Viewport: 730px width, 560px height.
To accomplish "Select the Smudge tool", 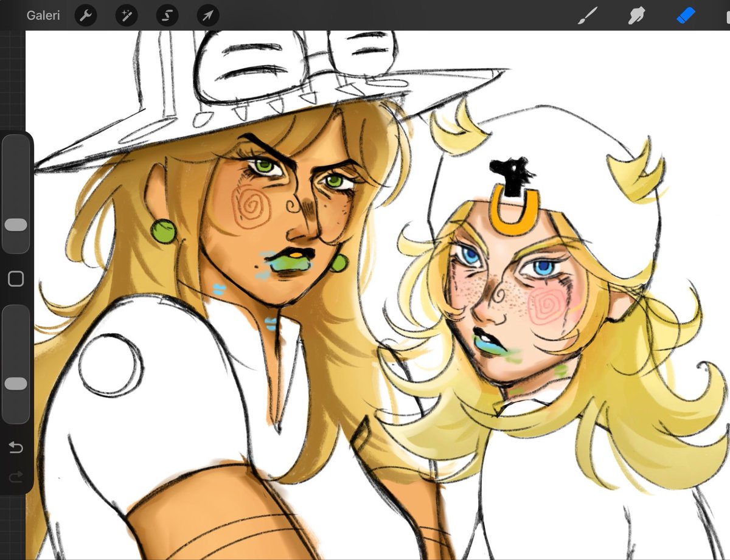I will [637, 15].
